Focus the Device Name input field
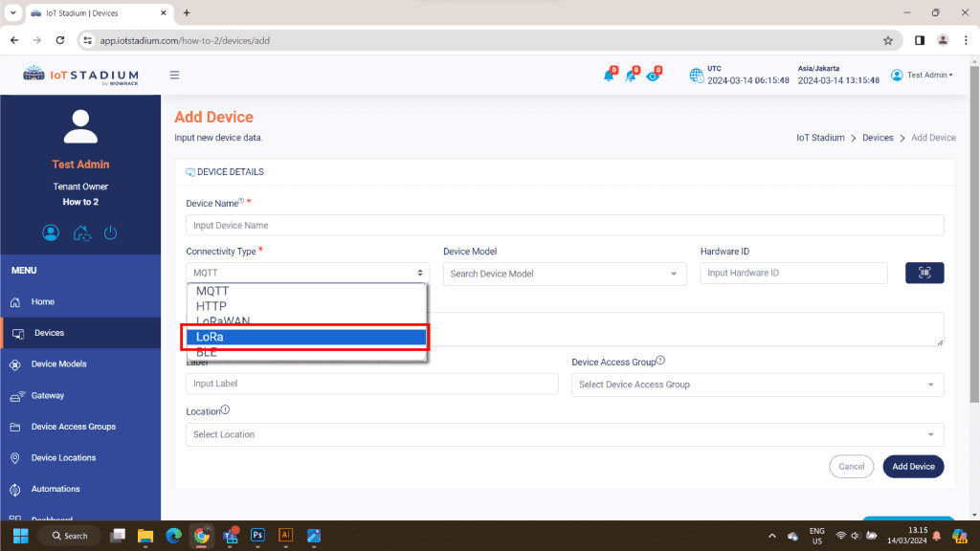 tap(565, 225)
